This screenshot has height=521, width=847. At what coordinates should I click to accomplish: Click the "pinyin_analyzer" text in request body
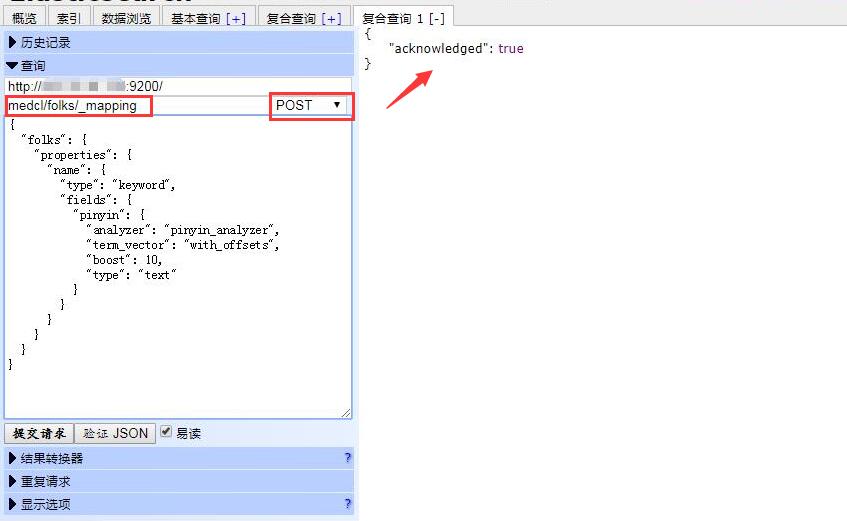click(x=219, y=230)
